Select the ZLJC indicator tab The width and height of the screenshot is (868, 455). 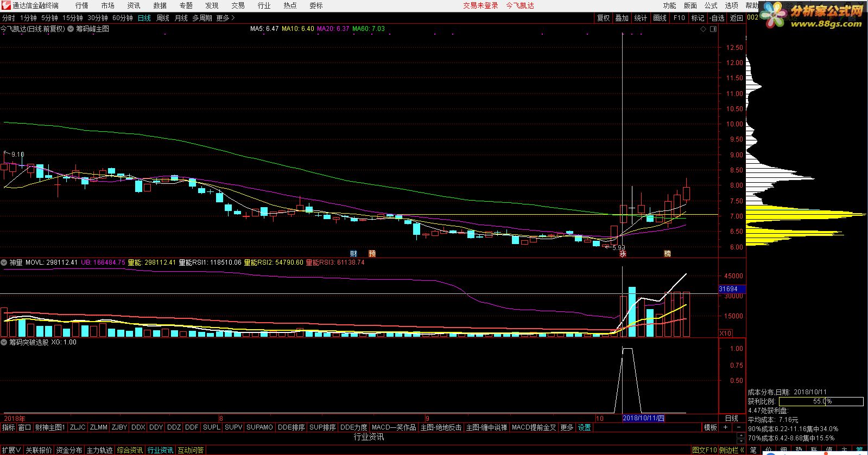pyautogui.click(x=78, y=427)
